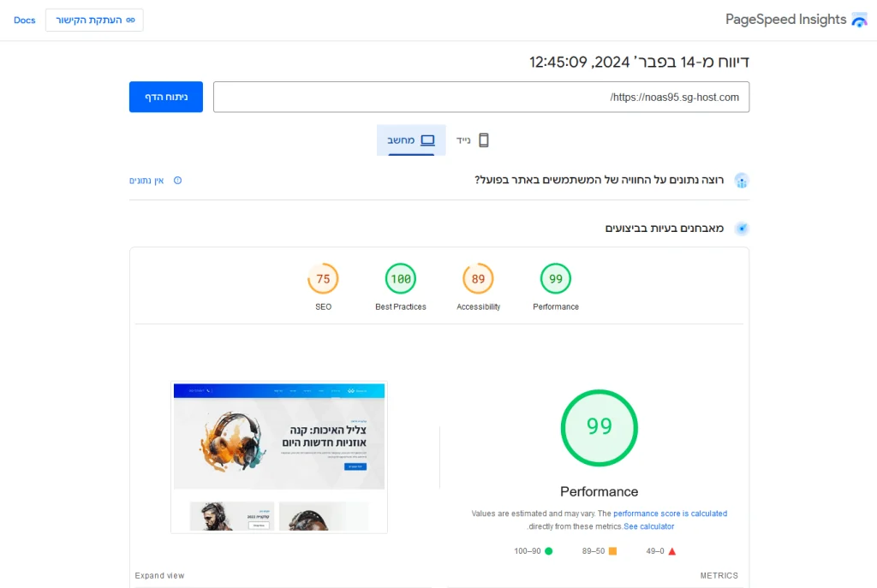Expand the metrics with Expand view
877x588 pixels.
point(159,575)
